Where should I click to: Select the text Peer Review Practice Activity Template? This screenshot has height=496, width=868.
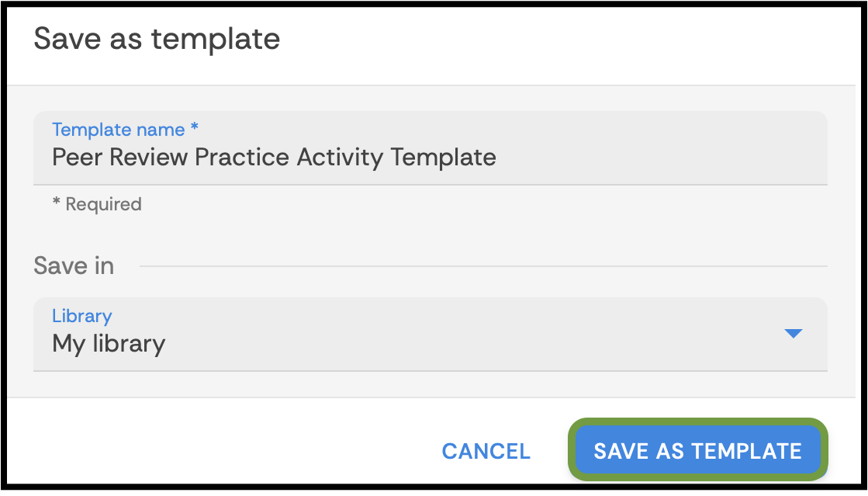273,157
